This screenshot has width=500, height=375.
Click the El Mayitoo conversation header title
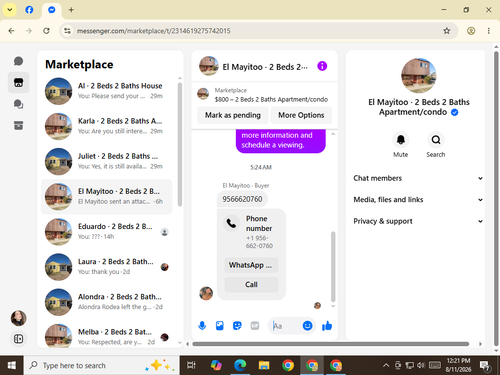(x=265, y=67)
